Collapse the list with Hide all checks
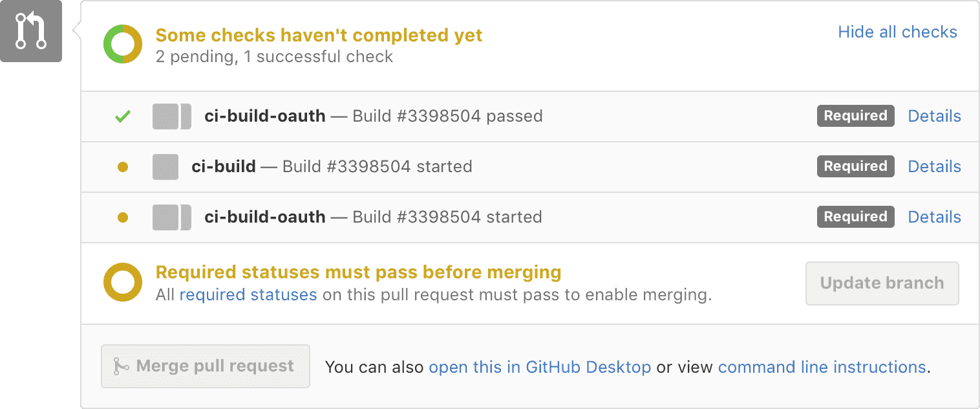Screen dimensions: 980x409 (897, 32)
